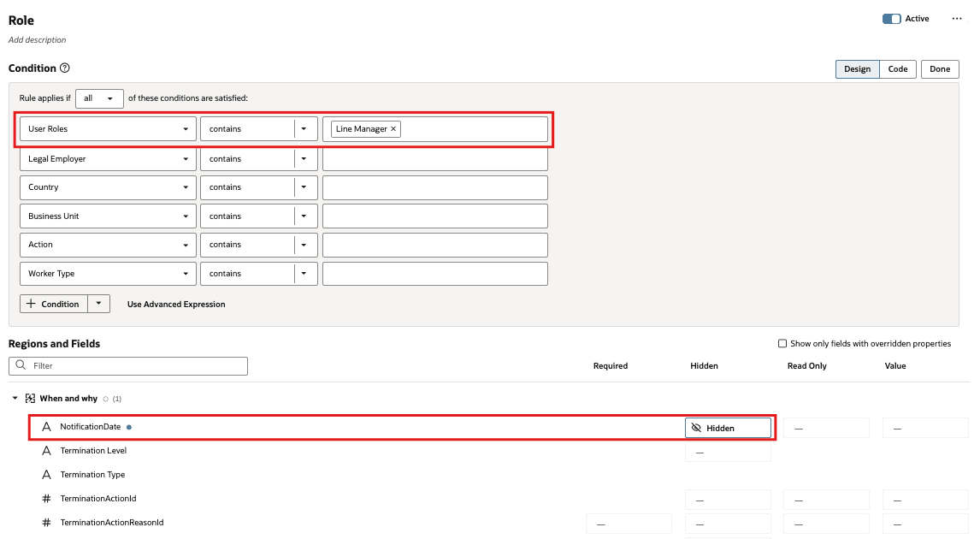The image size is (980, 539).
Task: Click the Business Unit value input field
Action: click(435, 216)
